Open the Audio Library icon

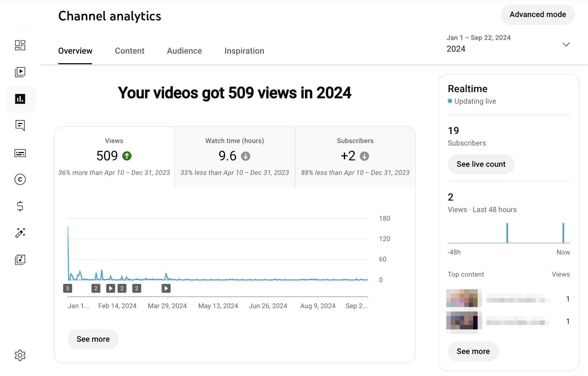pyautogui.click(x=20, y=259)
